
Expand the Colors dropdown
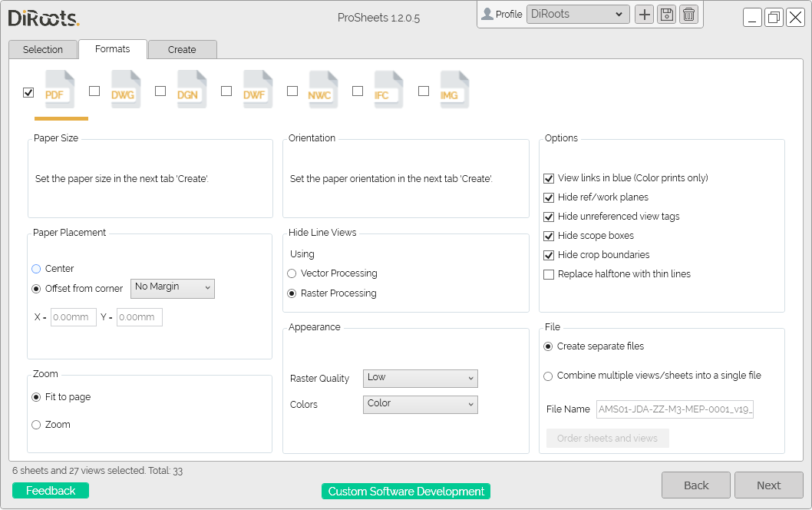(420, 404)
